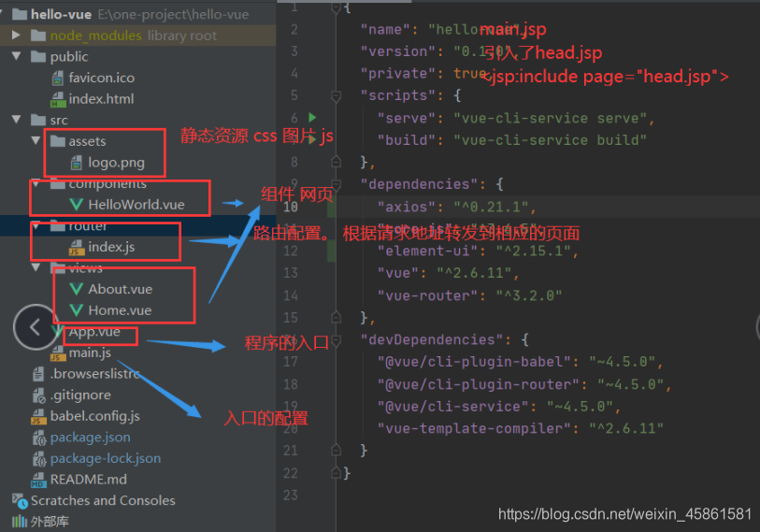Screen dimensions: 760x532
Task: Click the HelloWorld.vue Vue icon
Action: 77,205
